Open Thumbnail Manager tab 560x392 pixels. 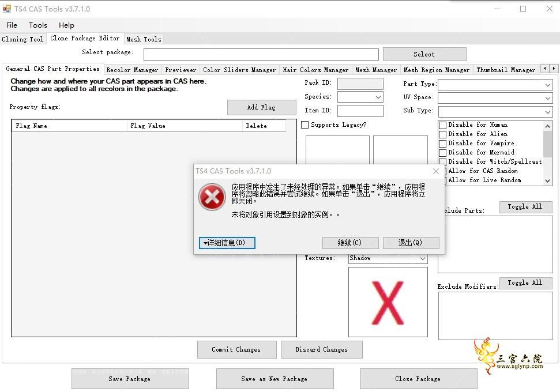(x=506, y=70)
